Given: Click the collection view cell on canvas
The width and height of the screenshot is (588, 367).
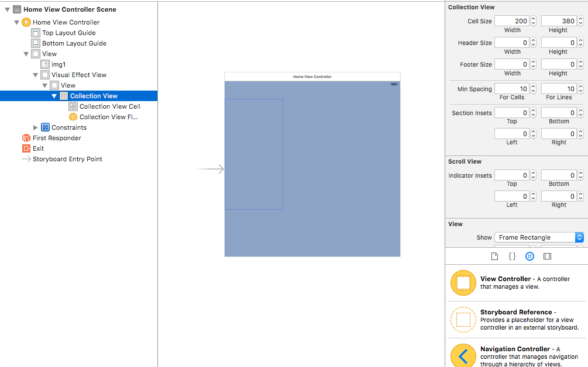Looking at the screenshot, I should click(254, 154).
